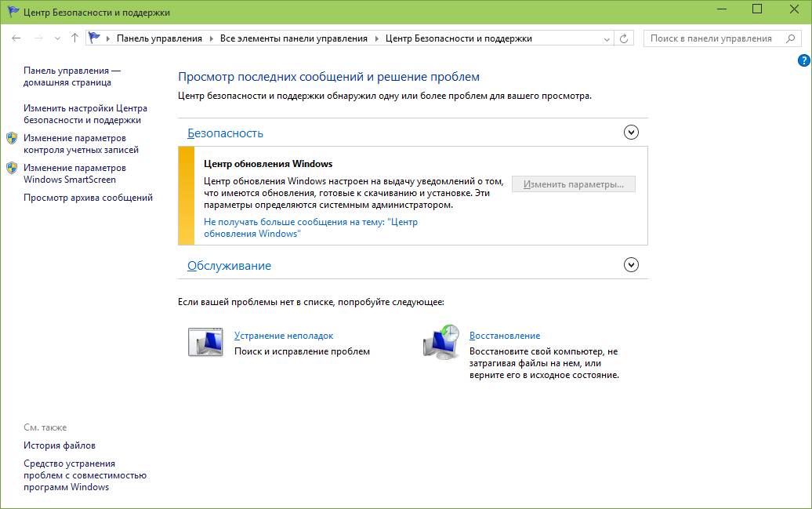Maximize the Центр Безопасности window
This screenshot has height=509, width=812.
[757, 10]
